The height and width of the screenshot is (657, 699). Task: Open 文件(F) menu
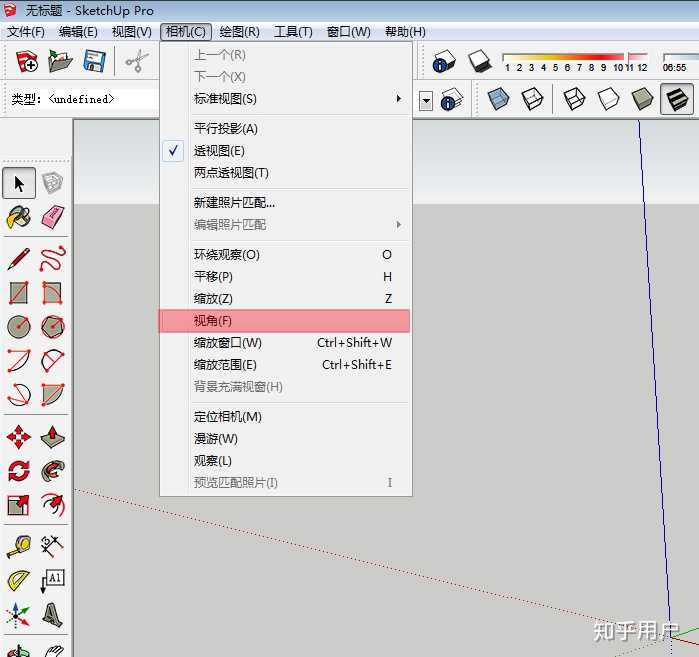tap(26, 32)
